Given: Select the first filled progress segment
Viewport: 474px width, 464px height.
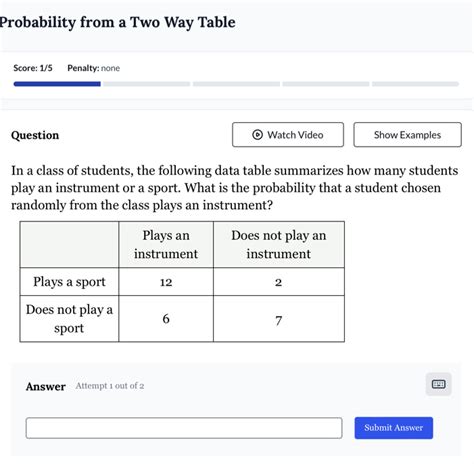Looking at the screenshot, I should click(x=57, y=84).
